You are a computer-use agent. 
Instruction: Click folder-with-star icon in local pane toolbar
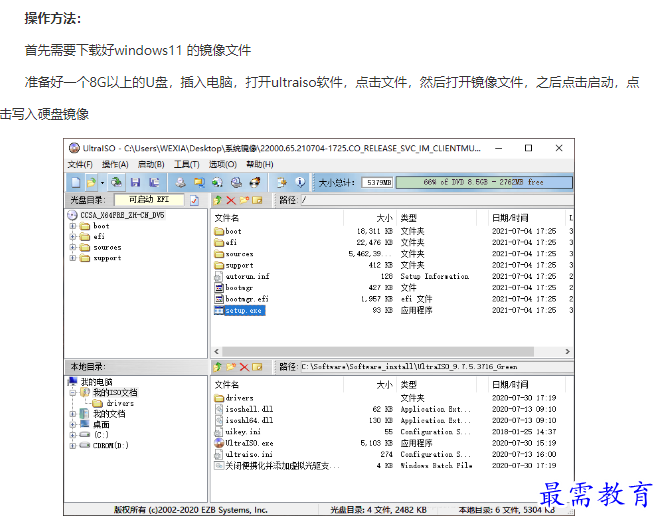[x=231, y=367]
